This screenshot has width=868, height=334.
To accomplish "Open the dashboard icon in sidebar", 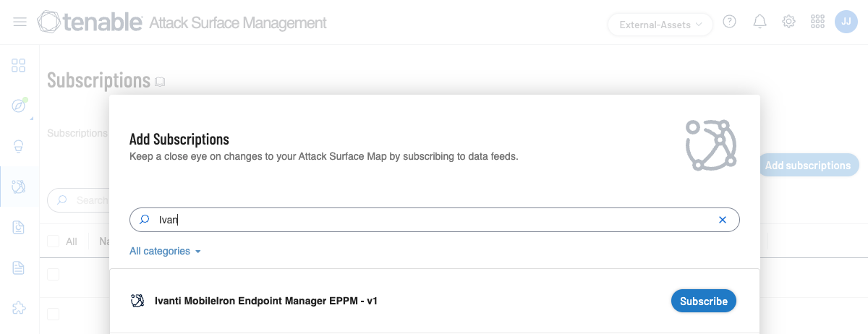I will click(19, 66).
